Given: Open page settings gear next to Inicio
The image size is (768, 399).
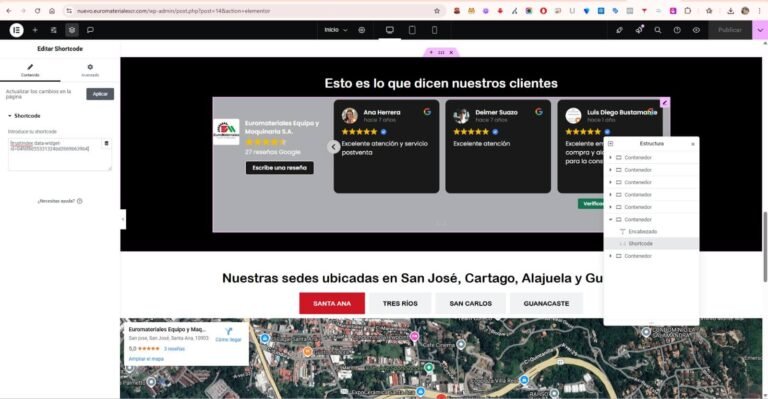Looking at the screenshot, I should pyautogui.click(x=361, y=30).
